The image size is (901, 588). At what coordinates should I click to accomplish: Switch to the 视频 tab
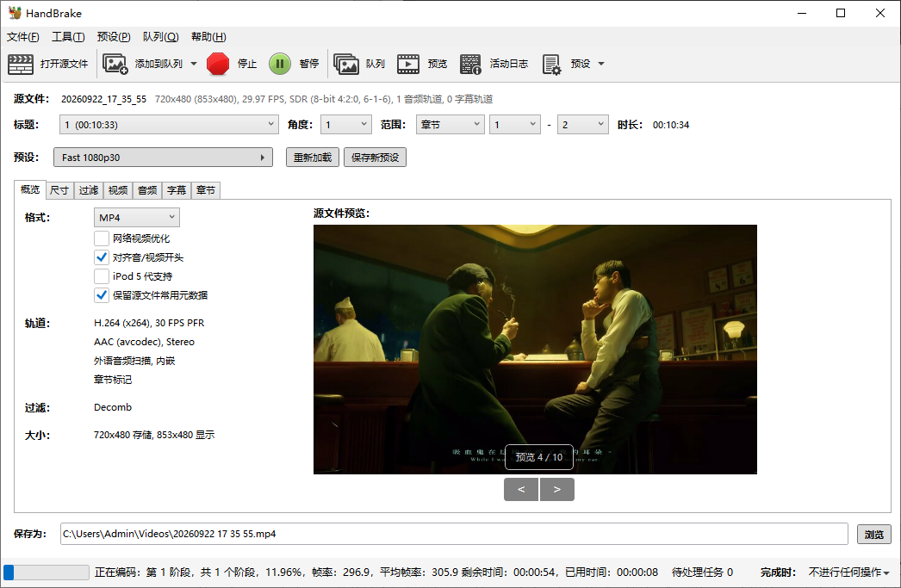click(x=118, y=190)
